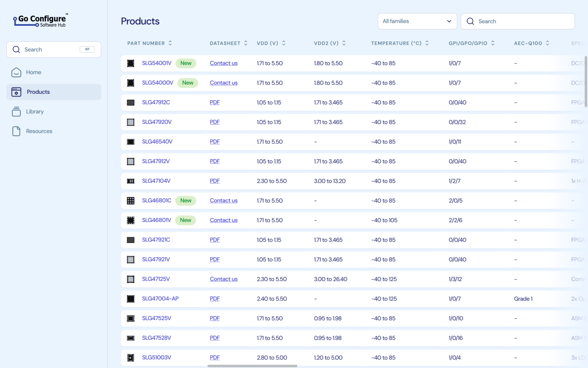Image resolution: width=588 pixels, height=368 pixels.
Task: Click the Products gear-window icon in sidebar
Action: (x=16, y=92)
